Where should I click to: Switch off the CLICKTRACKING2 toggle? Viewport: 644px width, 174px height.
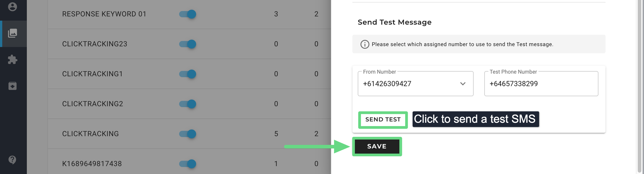tap(188, 104)
